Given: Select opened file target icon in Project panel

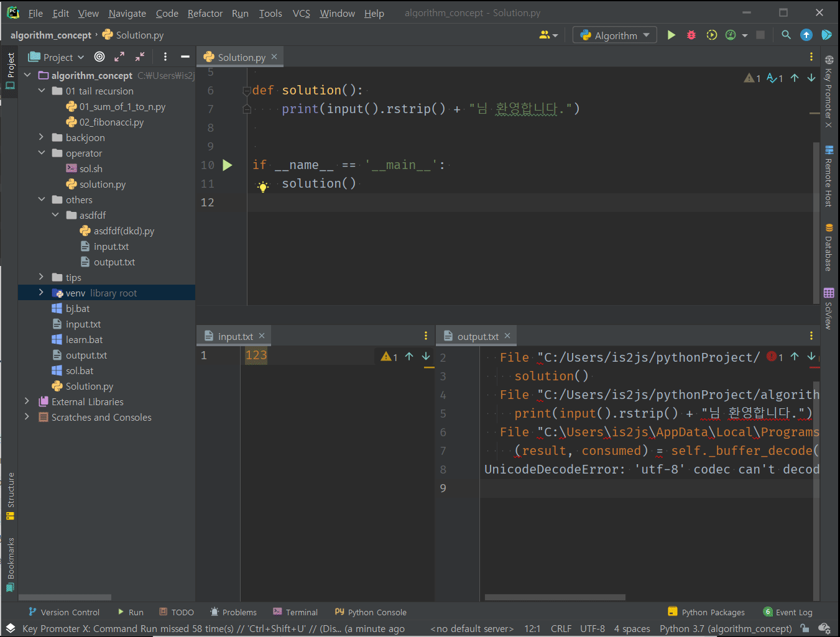Looking at the screenshot, I should (x=99, y=57).
